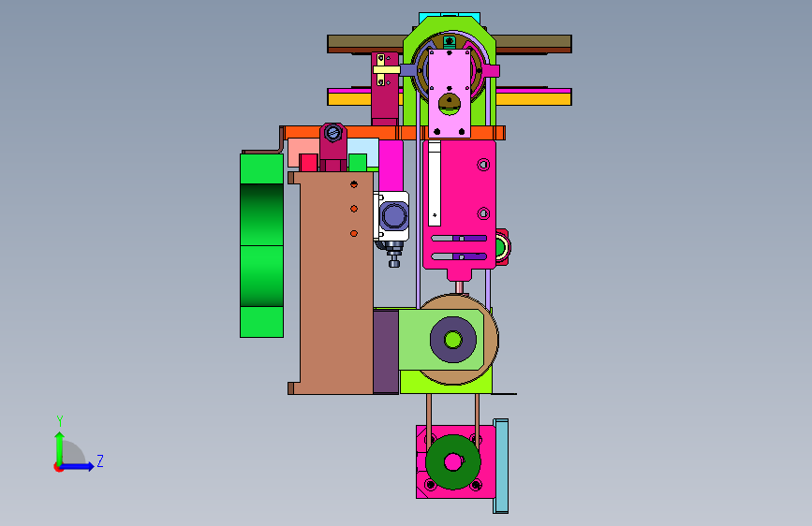Click the blue Z axis arrow of the triad
This screenshot has height=526, width=812.
click(x=78, y=466)
